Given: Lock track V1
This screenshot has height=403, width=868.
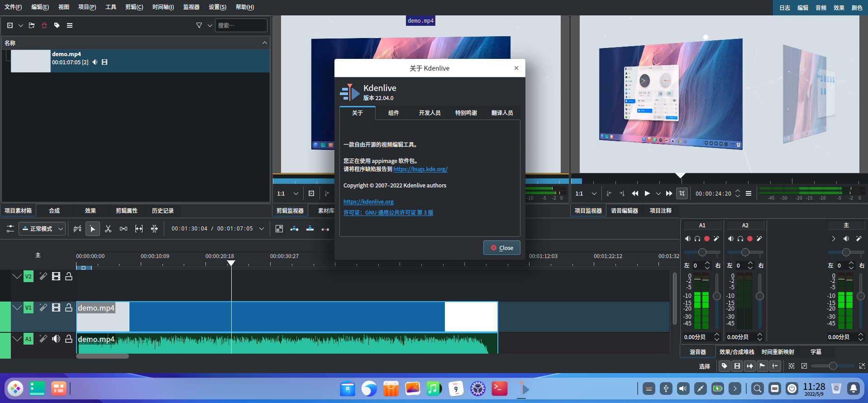Looking at the screenshot, I should 69,307.
